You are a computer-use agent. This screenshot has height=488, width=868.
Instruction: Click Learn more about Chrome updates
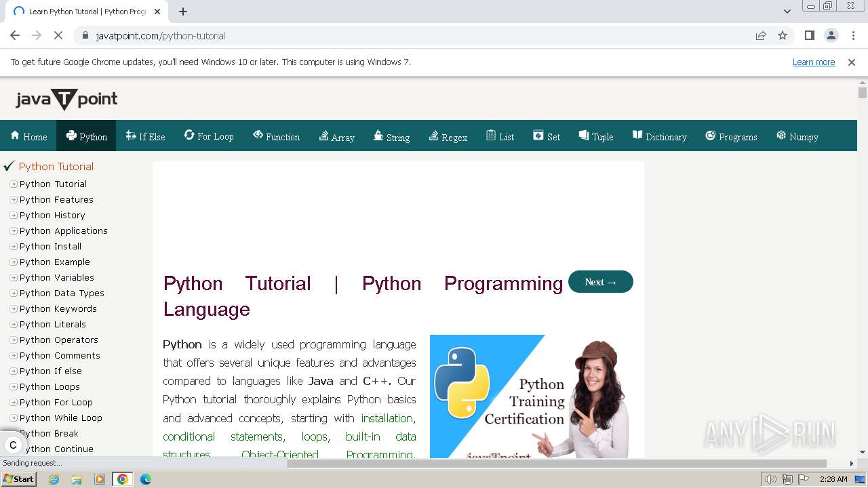click(814, 62)
